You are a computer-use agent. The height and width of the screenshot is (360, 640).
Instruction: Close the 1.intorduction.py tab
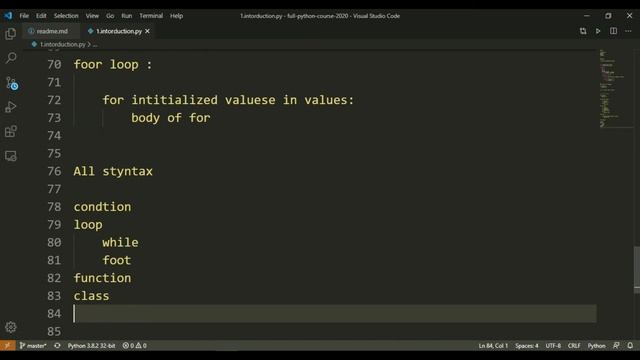[x=147, y=31]
